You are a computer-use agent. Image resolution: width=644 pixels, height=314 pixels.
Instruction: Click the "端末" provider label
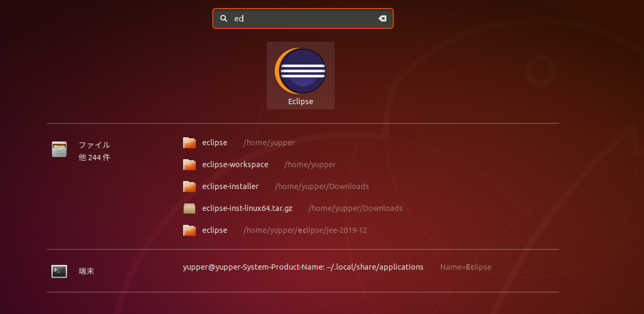(86, 271)
